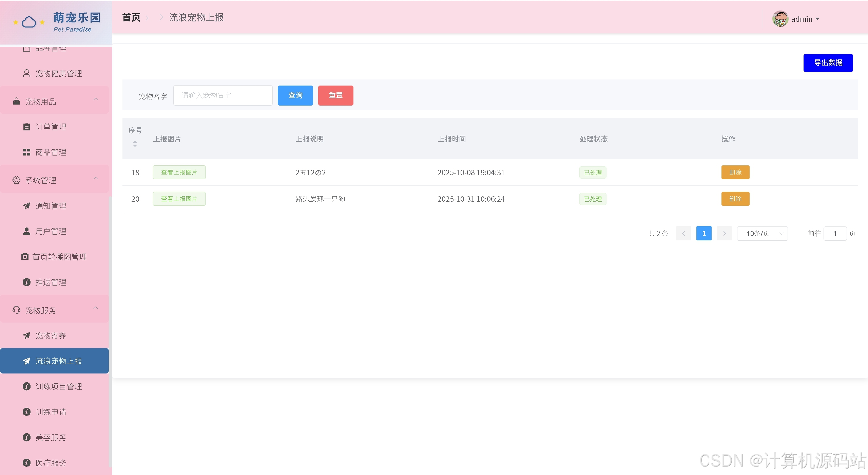Click the 通知管理 paper plane icon

[x=26, y=206]
